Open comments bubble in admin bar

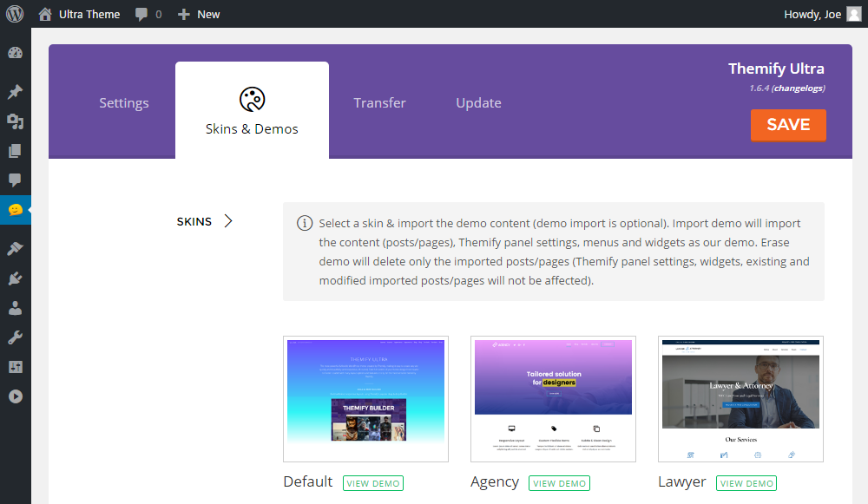click(x=141, y=15)
